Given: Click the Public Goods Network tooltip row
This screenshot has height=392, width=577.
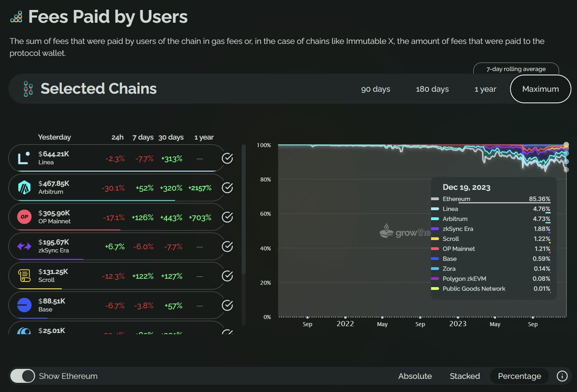Looking at the screenshot, I should coord(491,289).
